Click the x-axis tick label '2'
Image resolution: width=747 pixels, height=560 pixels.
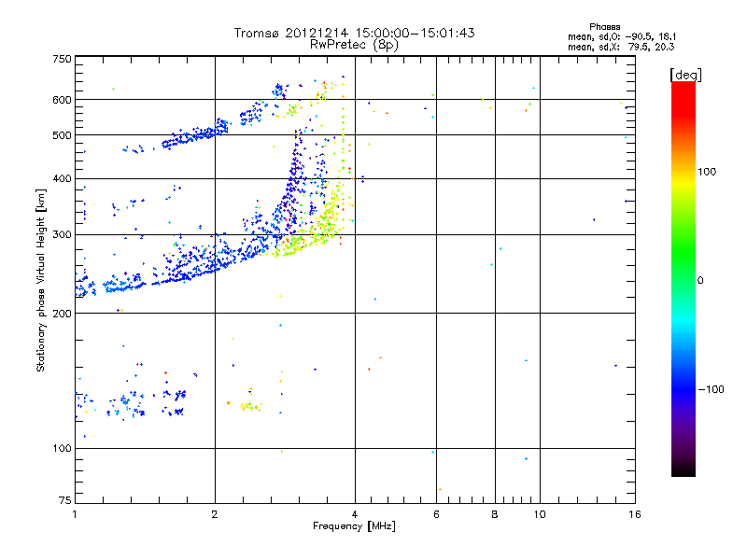215,514
